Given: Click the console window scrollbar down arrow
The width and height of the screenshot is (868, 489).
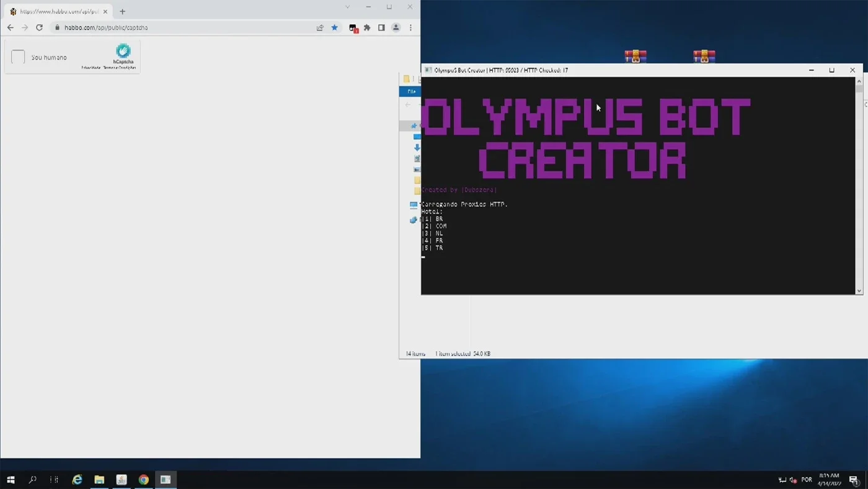Looking at the screenshot, I should tap(859, 290).
